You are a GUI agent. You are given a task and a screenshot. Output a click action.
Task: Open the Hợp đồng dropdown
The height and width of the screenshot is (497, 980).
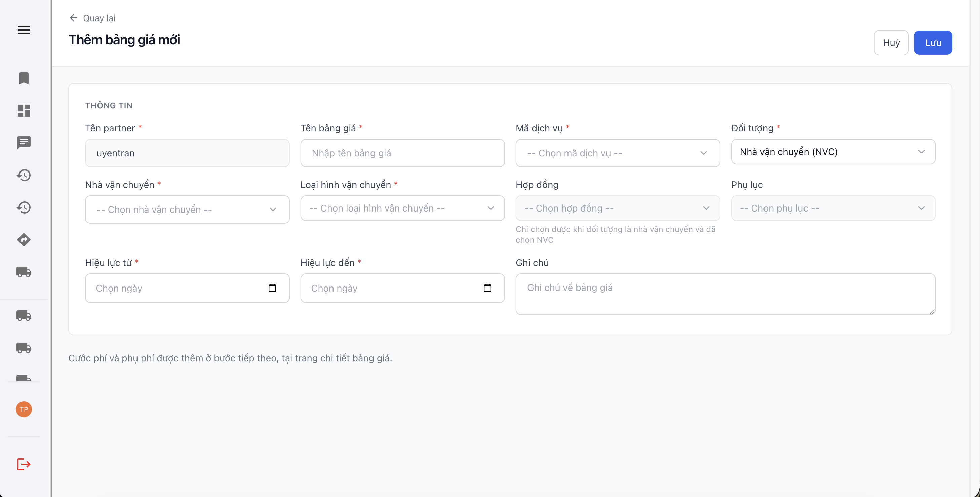click(x=618, y=208)
